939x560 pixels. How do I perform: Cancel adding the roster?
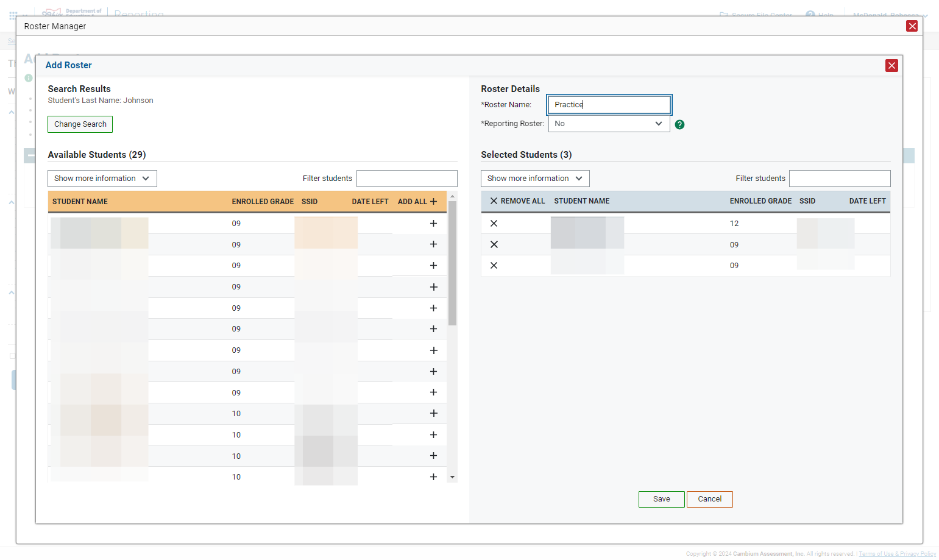710,499
